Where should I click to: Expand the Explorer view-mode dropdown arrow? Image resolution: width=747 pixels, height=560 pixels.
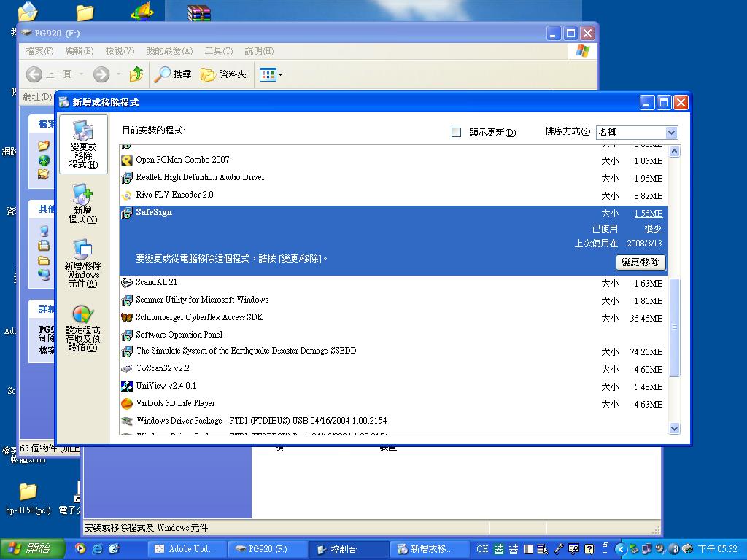point(280,74)
